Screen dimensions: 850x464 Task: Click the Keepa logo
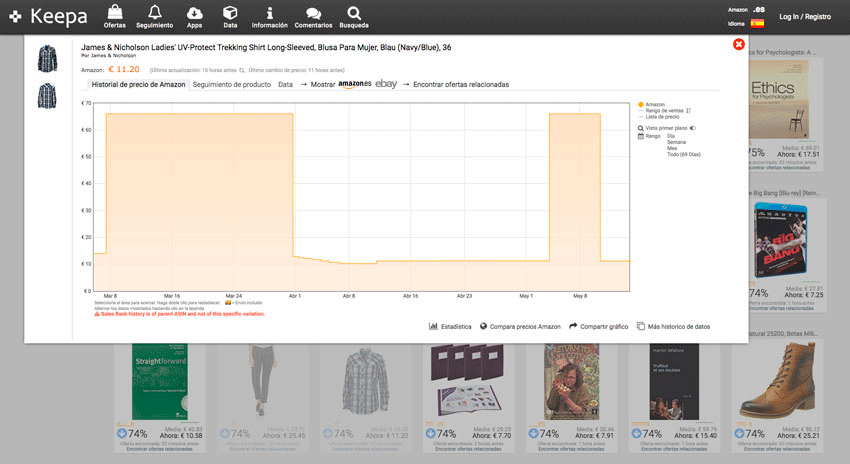point(48,17)
